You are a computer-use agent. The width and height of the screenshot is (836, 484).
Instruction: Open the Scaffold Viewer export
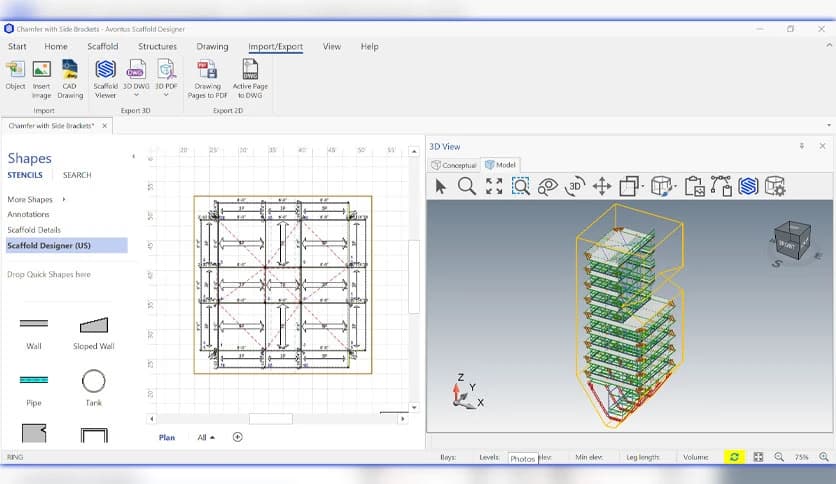click(x=105, y=79)
